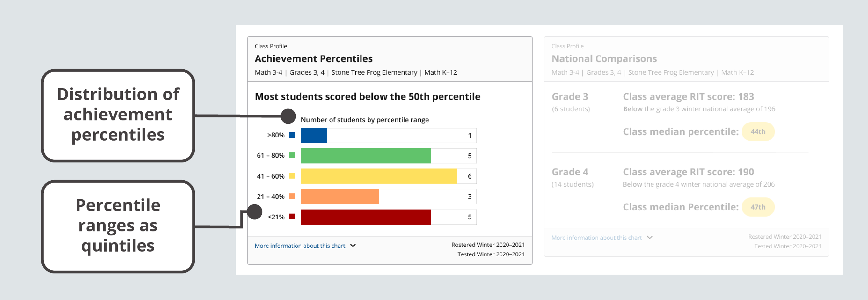
Task: Click the dark red <21% legend square
Action: point(292,217)
